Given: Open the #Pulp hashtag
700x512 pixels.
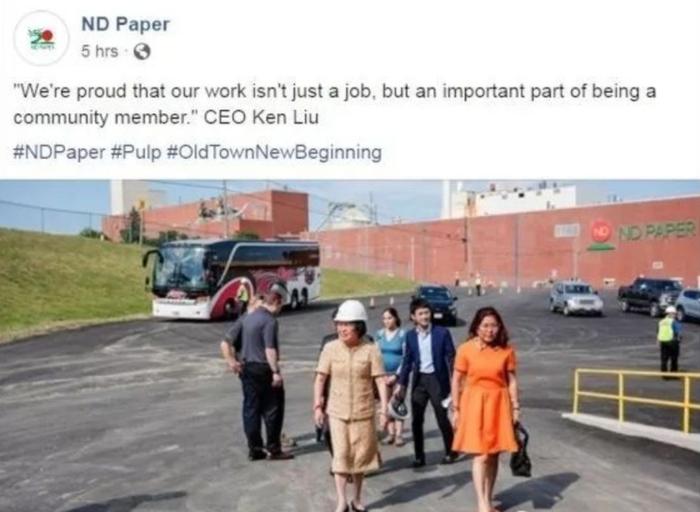Looking at the screenshot, I should pos(135,152).
